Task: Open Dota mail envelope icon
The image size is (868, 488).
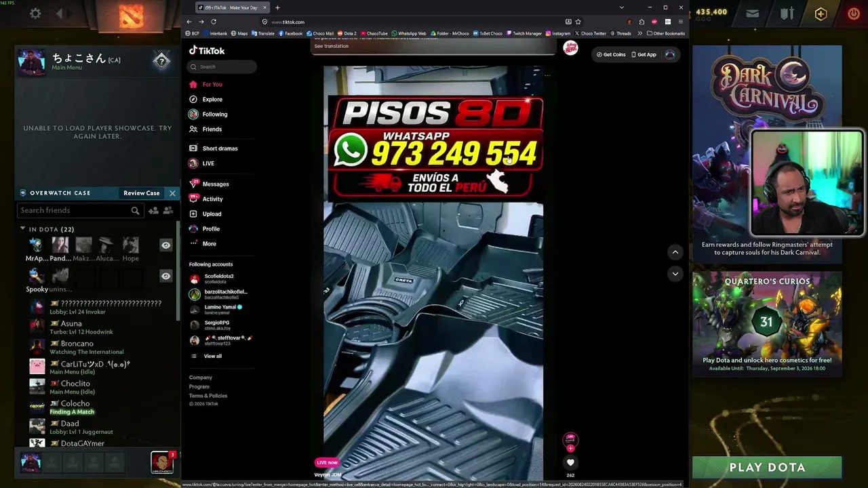Action: coord(753,14)
